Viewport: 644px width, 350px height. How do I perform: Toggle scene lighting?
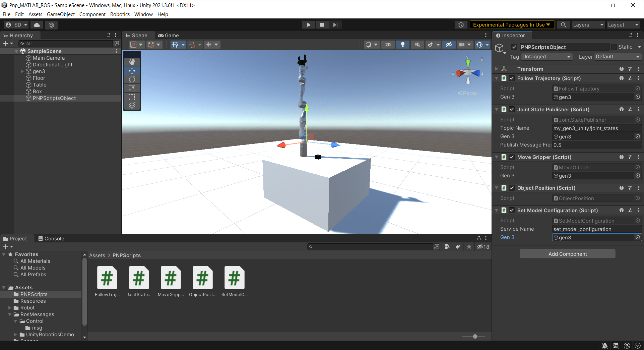[403, 45]
